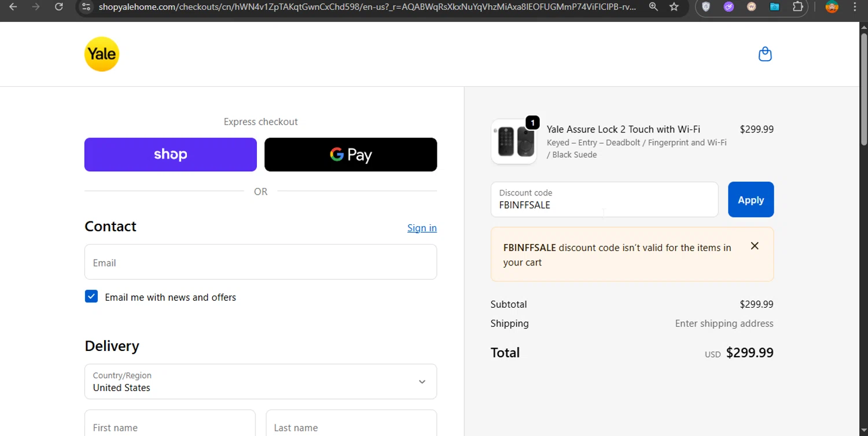This screenshot has width=868, height=436.
Task: Click the Sign in link
Action: [422, 228]
